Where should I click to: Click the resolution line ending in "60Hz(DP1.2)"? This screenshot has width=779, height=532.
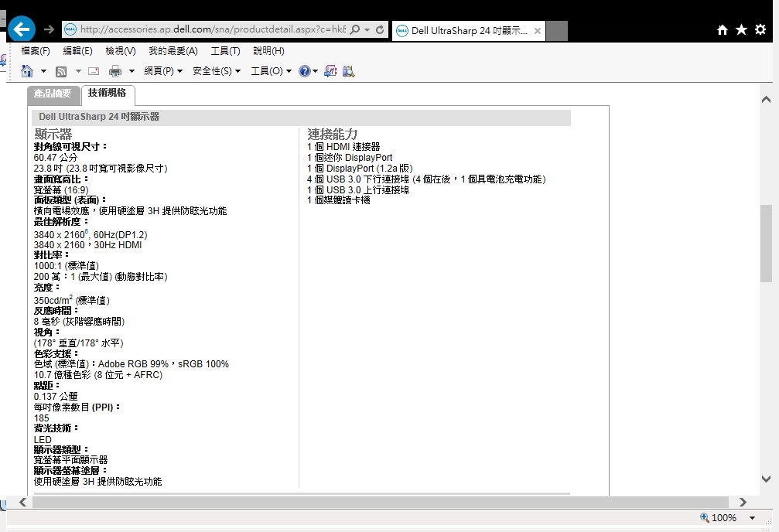(x=91, y=234)
